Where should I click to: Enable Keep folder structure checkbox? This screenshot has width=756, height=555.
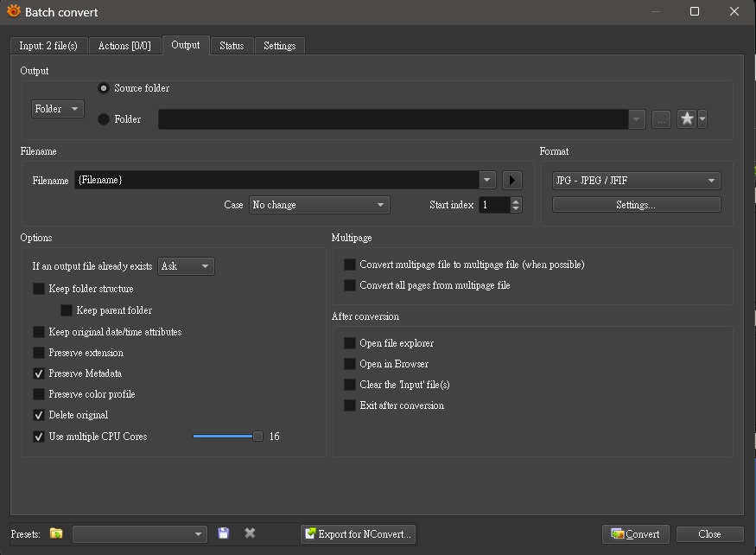pos(39,289)
